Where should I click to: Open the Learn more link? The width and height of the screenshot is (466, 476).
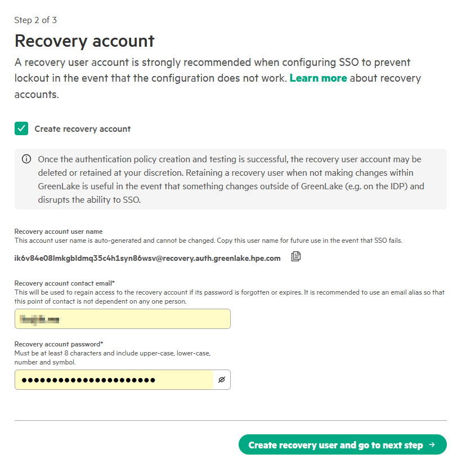pos(318,78)
